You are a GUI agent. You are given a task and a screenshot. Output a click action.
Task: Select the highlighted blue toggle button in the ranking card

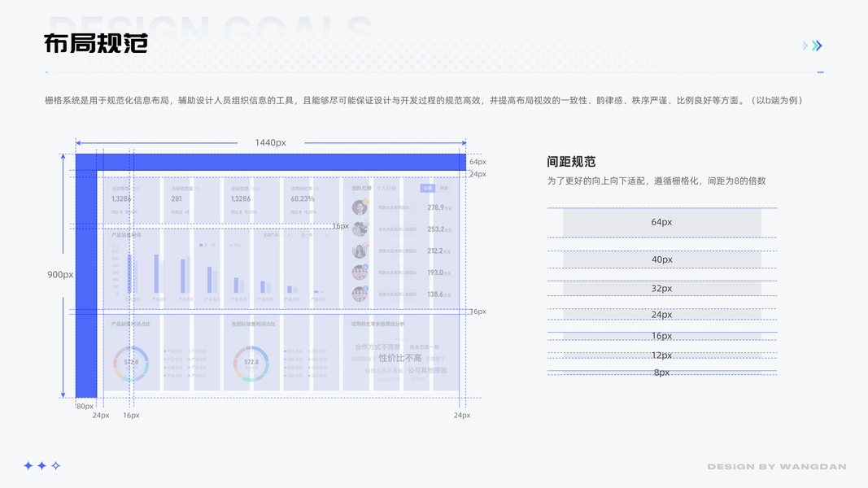(x=427, y=188)
